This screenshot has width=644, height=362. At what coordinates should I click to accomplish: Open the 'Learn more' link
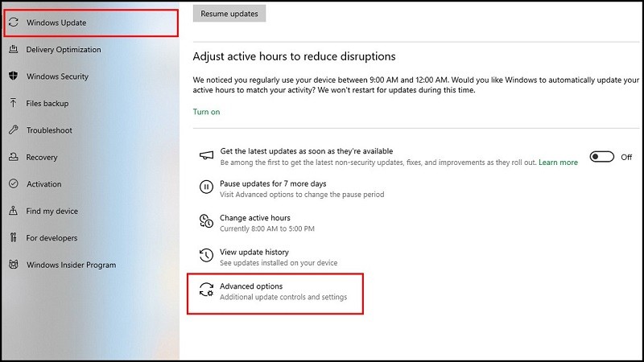coord(558,162)
